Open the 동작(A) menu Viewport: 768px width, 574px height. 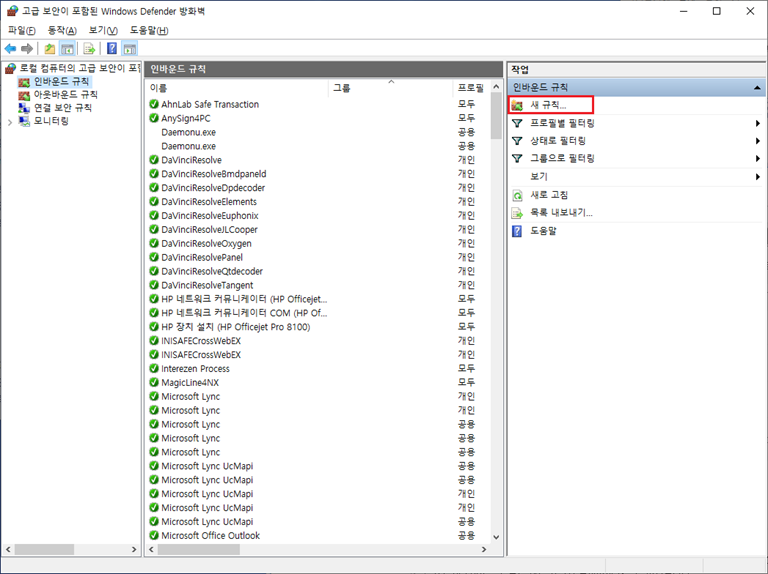click(62, 30)
